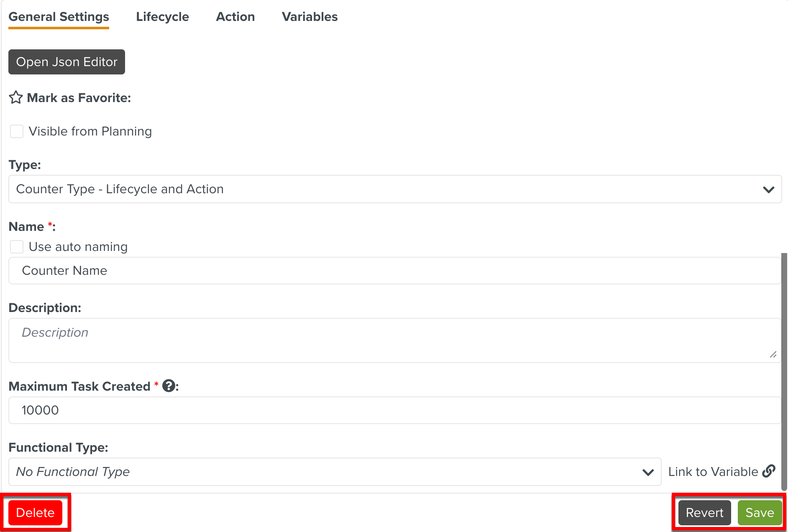The height and width of the screenshot is (532, 788).
Task: Click the Mark as Favorite star icon
Action: [x=16, y=97]
